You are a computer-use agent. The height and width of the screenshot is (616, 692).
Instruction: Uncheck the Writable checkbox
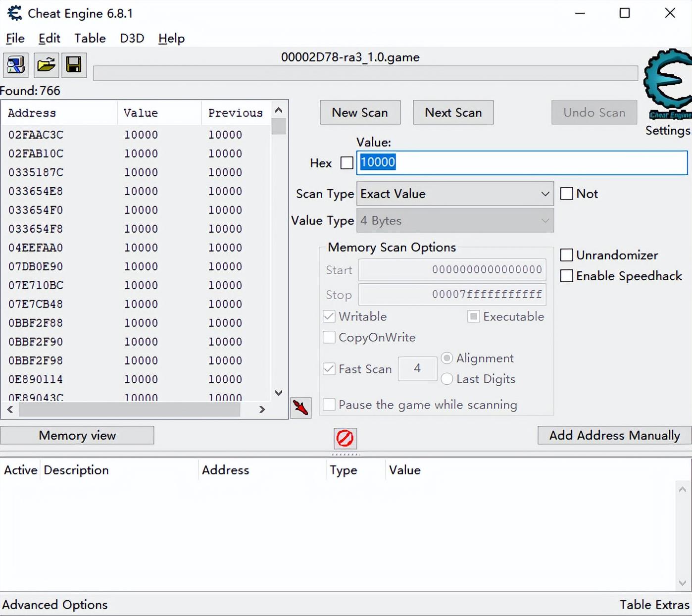[x=329, y=316]
